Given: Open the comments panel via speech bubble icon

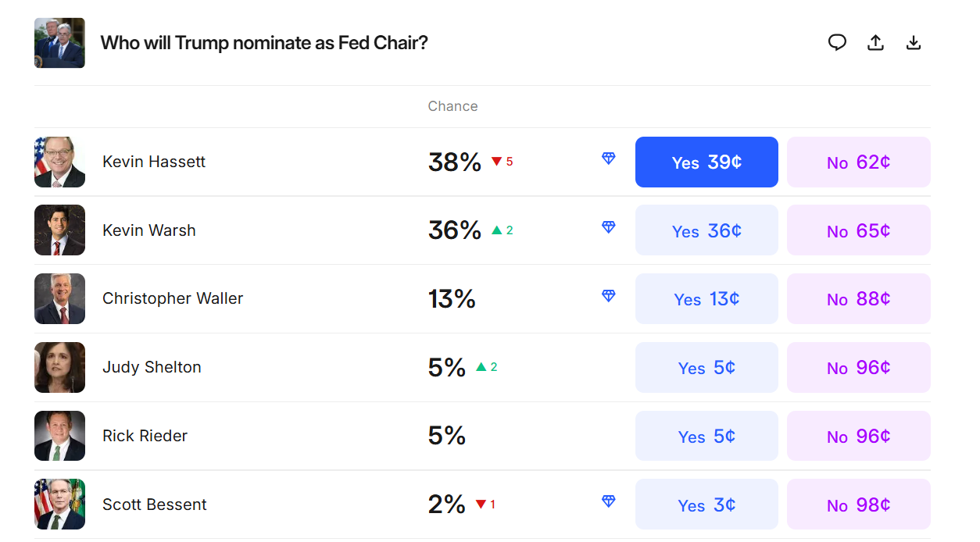Looking at the screenshot, I should (x=837, y=43).
